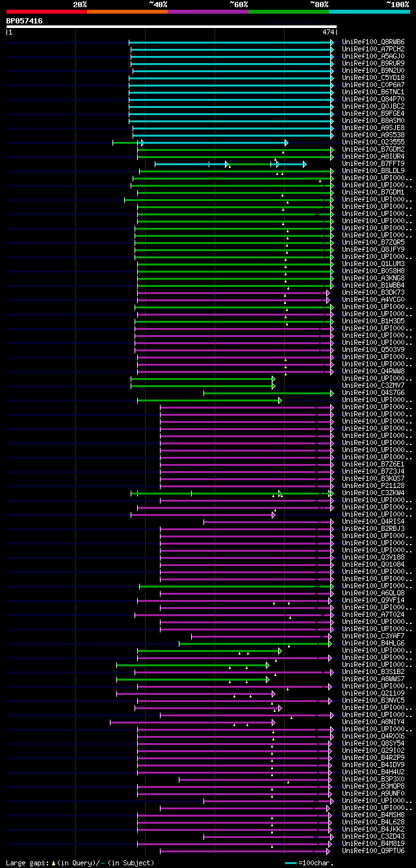Select the UniRef100_Q84P70 label
Viewport: 416px width, 868px height.
coord(373,99)
